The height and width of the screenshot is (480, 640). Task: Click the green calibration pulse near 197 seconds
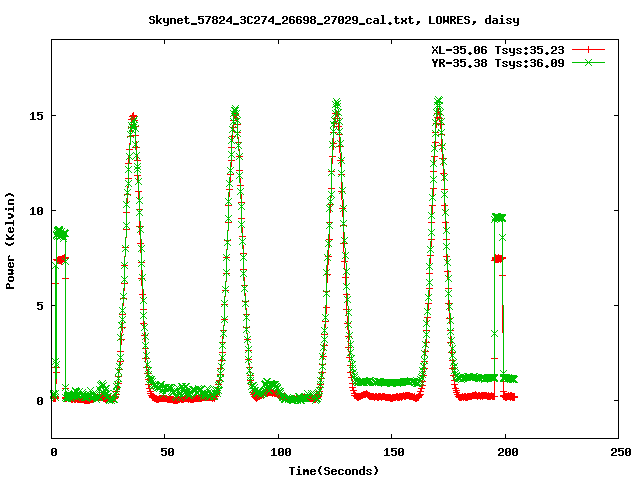[x=499, y=218]
